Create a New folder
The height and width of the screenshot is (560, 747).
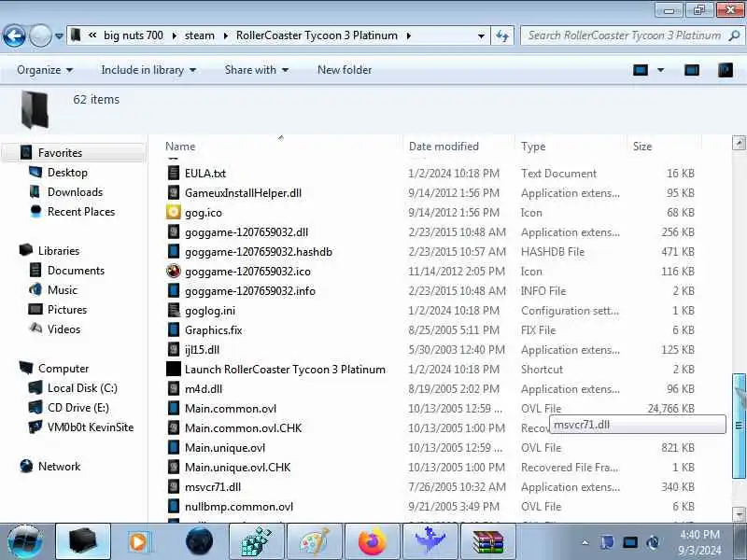coord(345,70)
